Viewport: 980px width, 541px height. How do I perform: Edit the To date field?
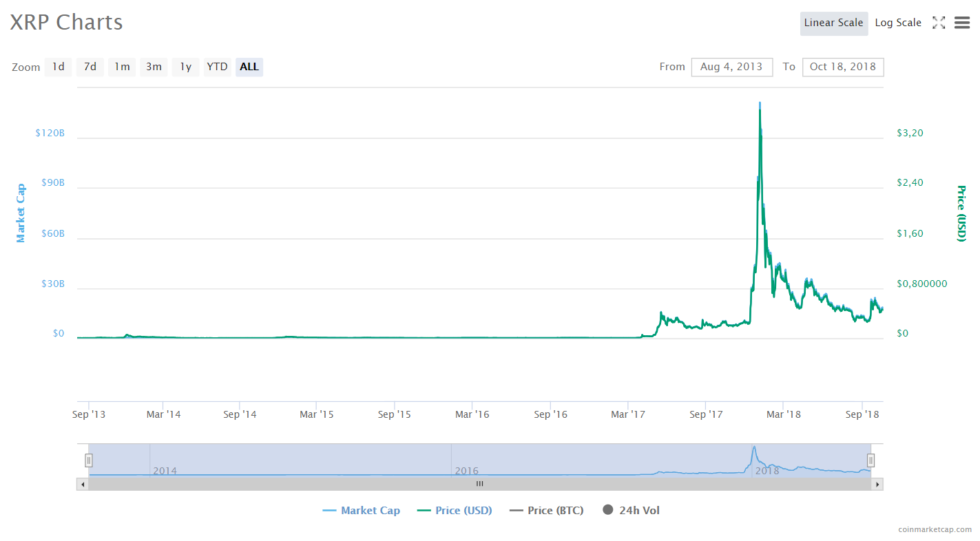click(843, 67)
